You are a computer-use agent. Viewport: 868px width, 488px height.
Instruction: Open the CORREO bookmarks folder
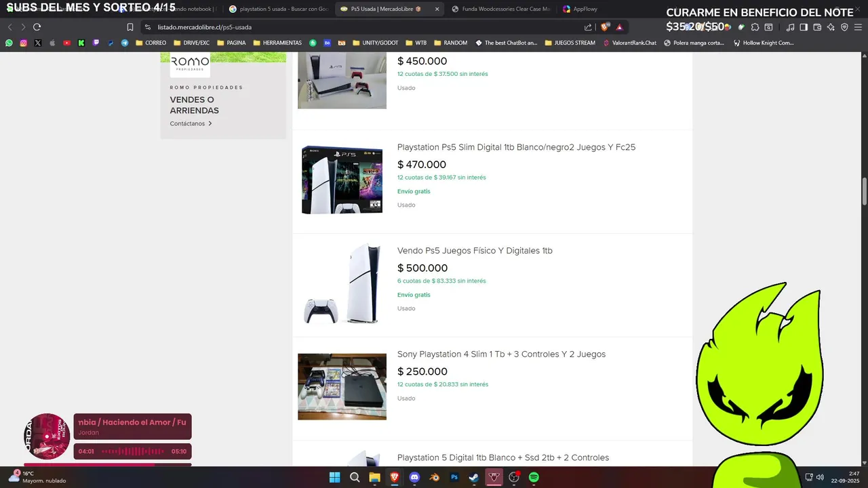[151, 43]
